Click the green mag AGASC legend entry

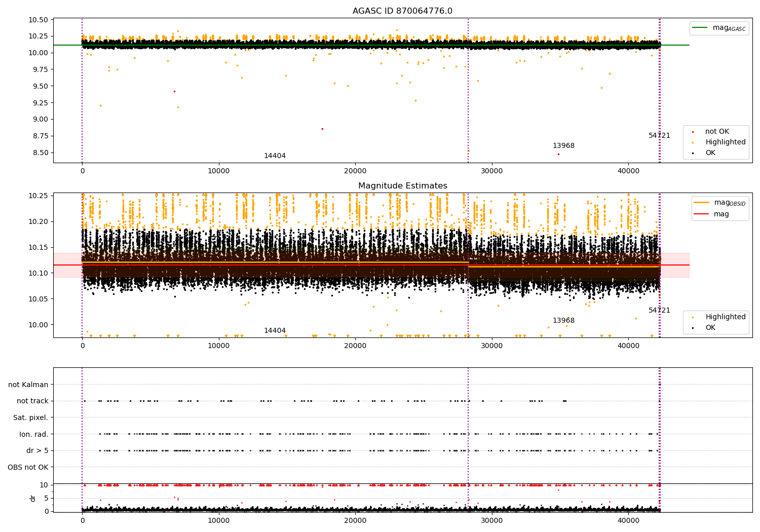click(x=719, y=28)
